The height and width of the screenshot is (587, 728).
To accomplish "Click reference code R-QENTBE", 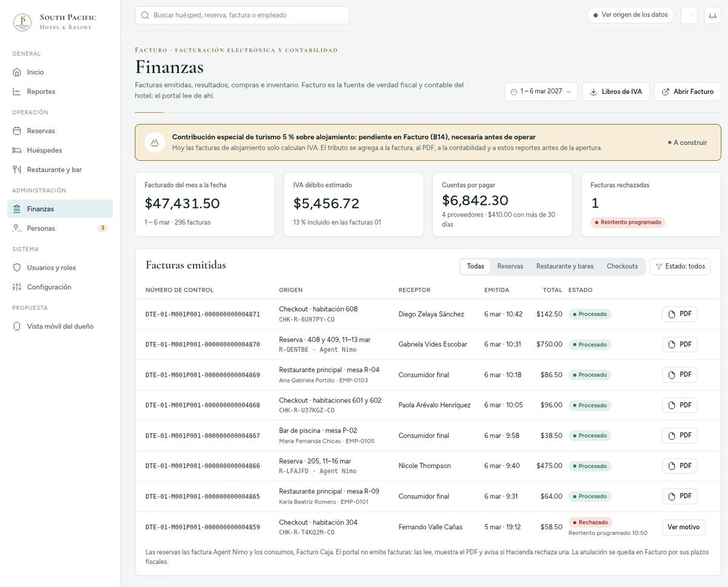I will [294, 350].
